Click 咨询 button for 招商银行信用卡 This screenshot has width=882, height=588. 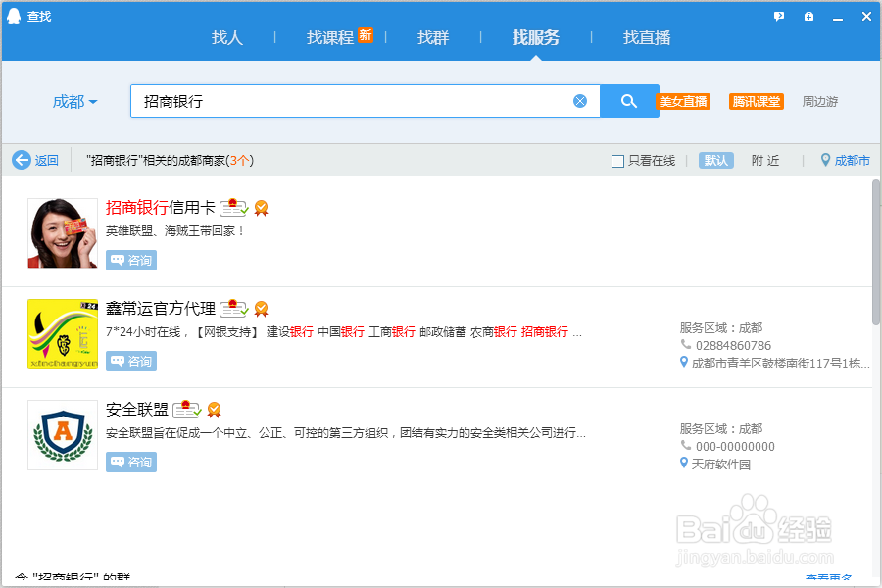click(131, 260)
